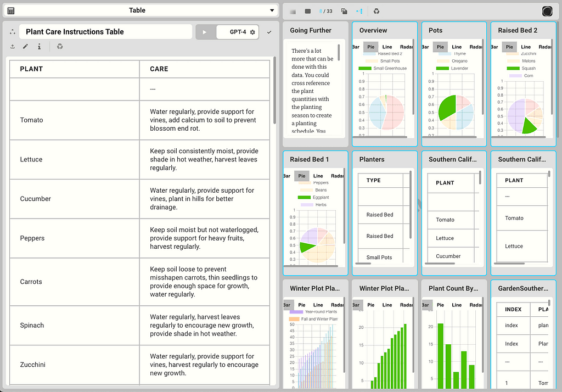Select the Lettuce cell in left table
This screenshot has height=392, width=562.
pos(75,160)
